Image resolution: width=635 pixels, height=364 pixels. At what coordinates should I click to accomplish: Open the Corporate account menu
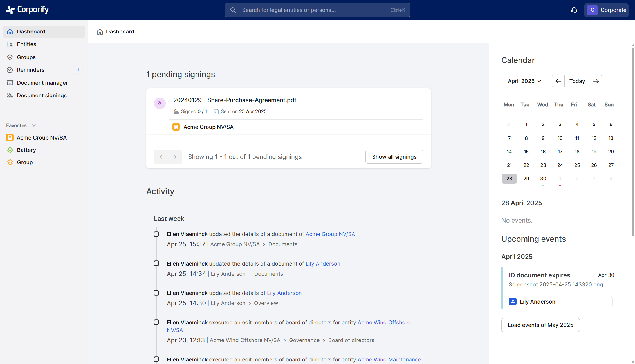click(x=607, y=10)
